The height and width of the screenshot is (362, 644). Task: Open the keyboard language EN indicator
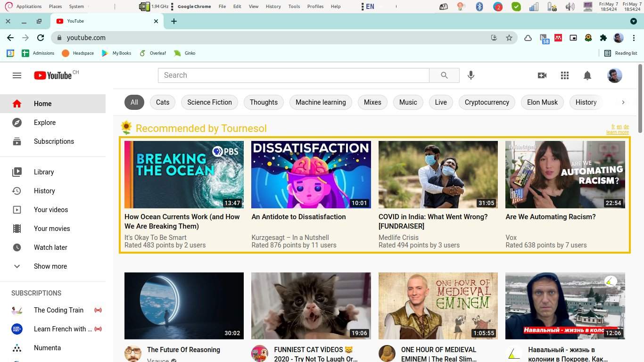coord(368,7)
